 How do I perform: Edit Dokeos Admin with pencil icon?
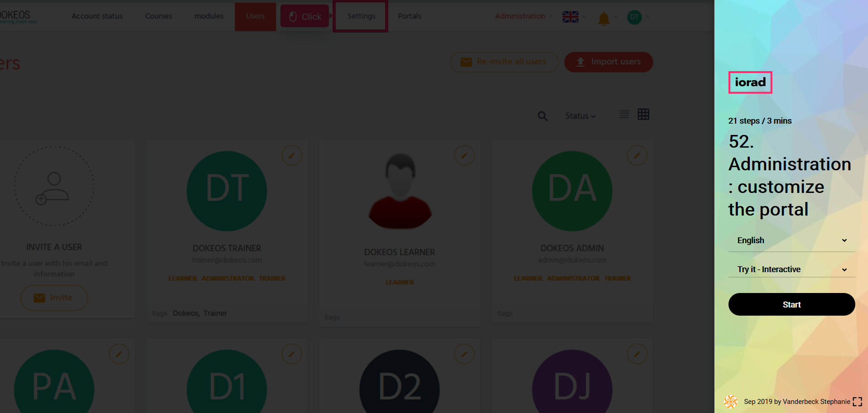tap(637, 156)
